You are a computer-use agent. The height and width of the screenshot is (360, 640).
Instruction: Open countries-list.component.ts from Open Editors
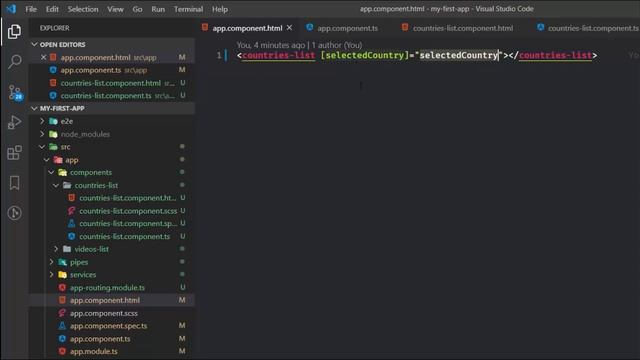(112, 96)
